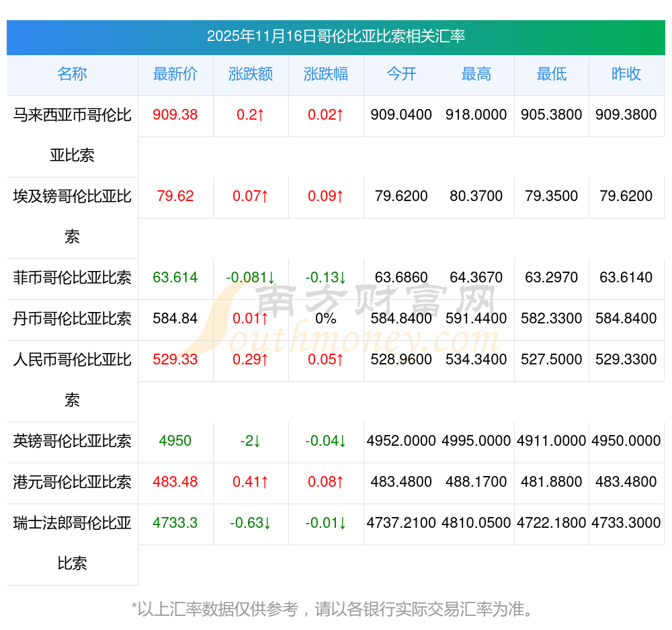
Task: Open the 马来西亚币哥伦比亚比索 row name
Action: pos(72,134)
